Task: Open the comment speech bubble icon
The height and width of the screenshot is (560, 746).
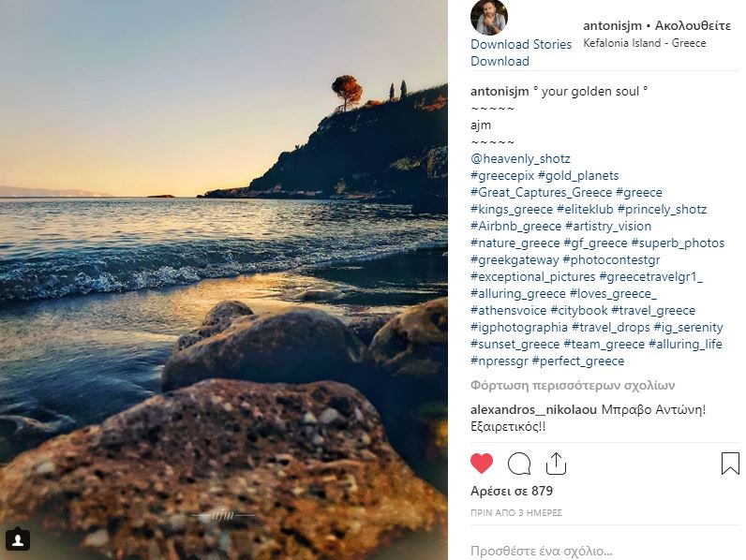Action: point(519,464)
